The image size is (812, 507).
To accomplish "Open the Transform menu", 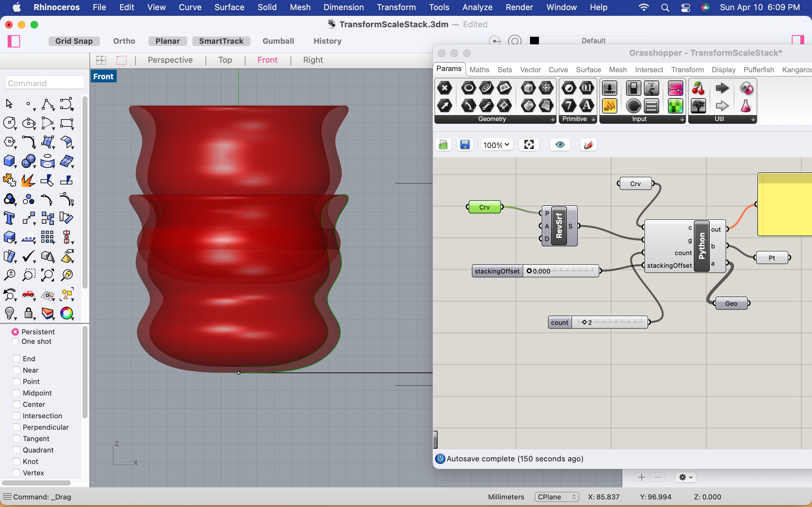I will click(396, 7).
